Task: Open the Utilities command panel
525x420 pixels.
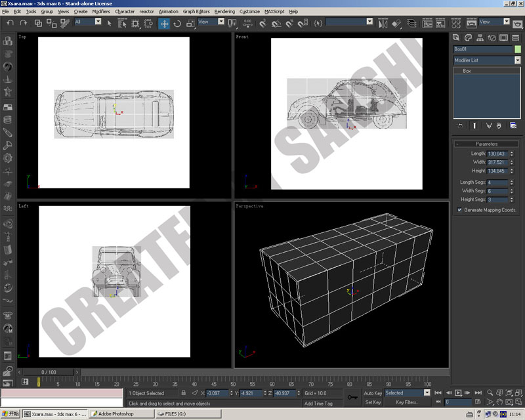Action: click(x=515, y=37)
